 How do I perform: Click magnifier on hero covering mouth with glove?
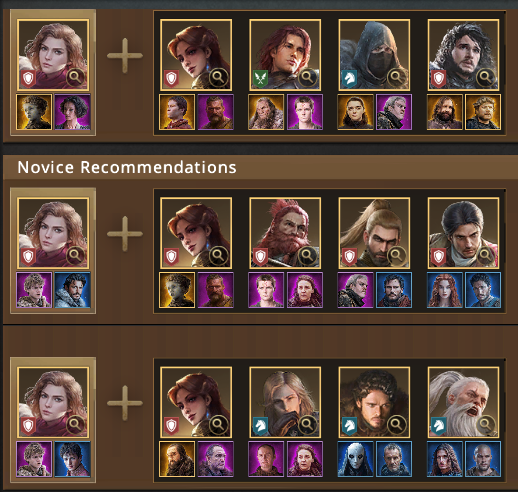coord(307,425)
